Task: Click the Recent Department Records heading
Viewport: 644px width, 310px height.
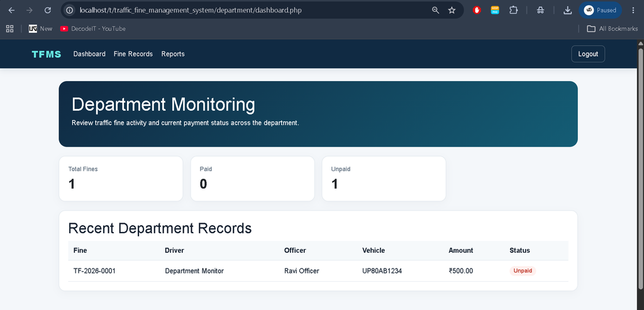Action: click(160, 228)
